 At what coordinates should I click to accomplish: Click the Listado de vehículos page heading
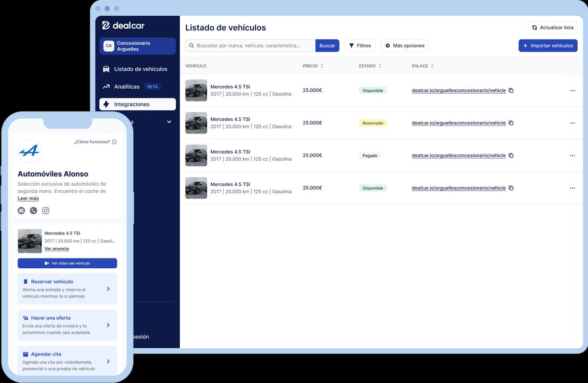225,28
